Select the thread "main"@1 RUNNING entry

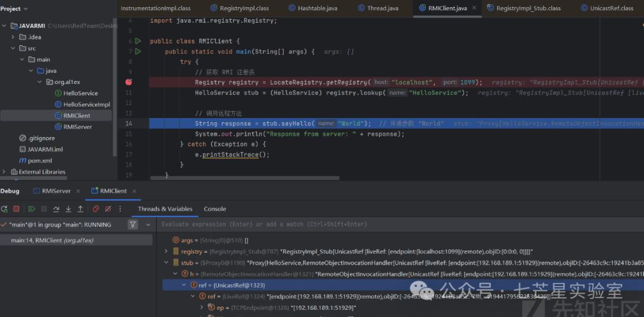60,225
